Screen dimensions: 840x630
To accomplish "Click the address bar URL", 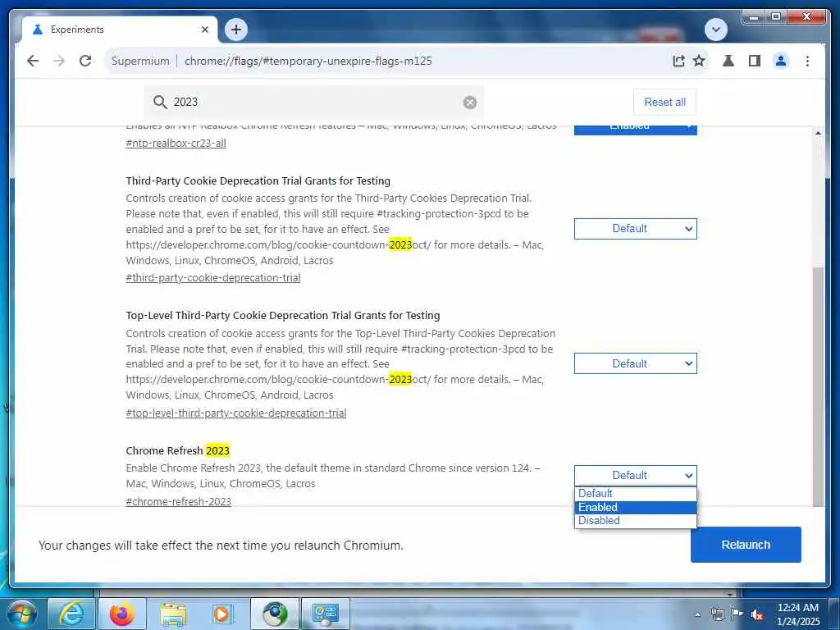I will tap(308, 61).
